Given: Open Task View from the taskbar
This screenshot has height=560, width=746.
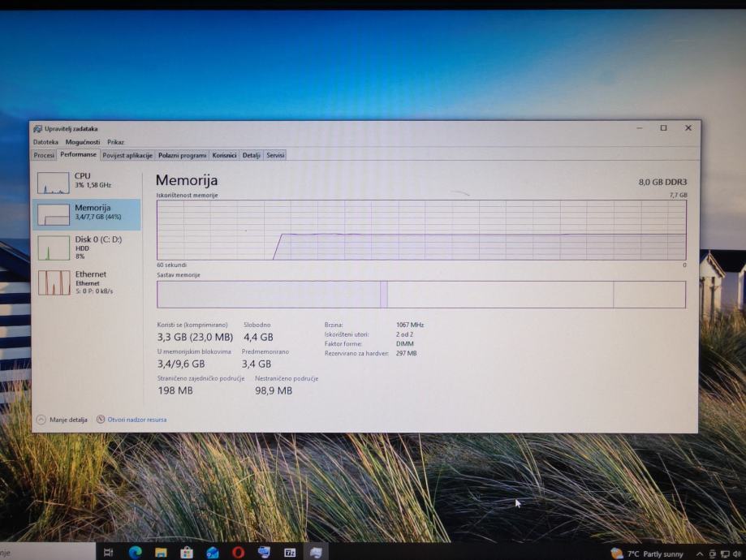Looking at the screenshot, I should tap(109, 552).
